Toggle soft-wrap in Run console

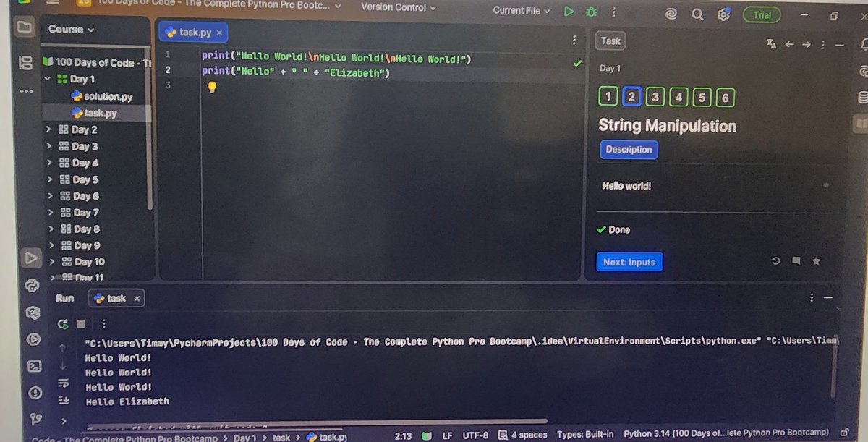63,383
